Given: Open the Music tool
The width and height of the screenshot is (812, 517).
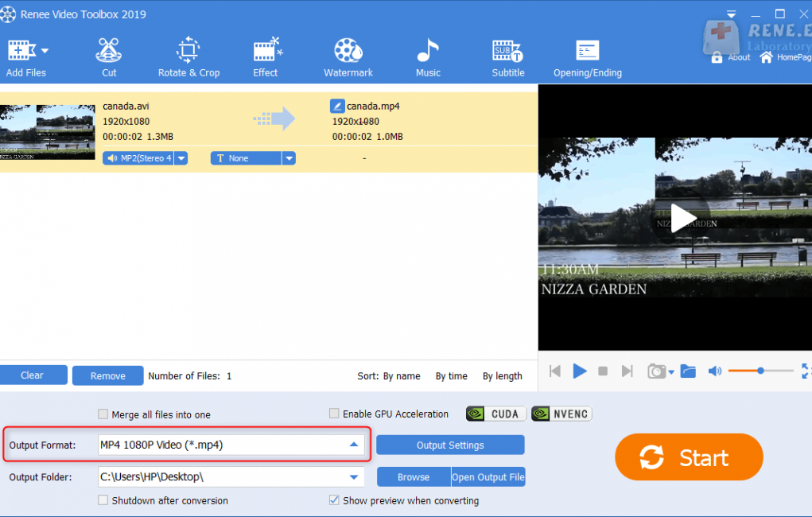Looking at the screenshot, I should (428, 57).
